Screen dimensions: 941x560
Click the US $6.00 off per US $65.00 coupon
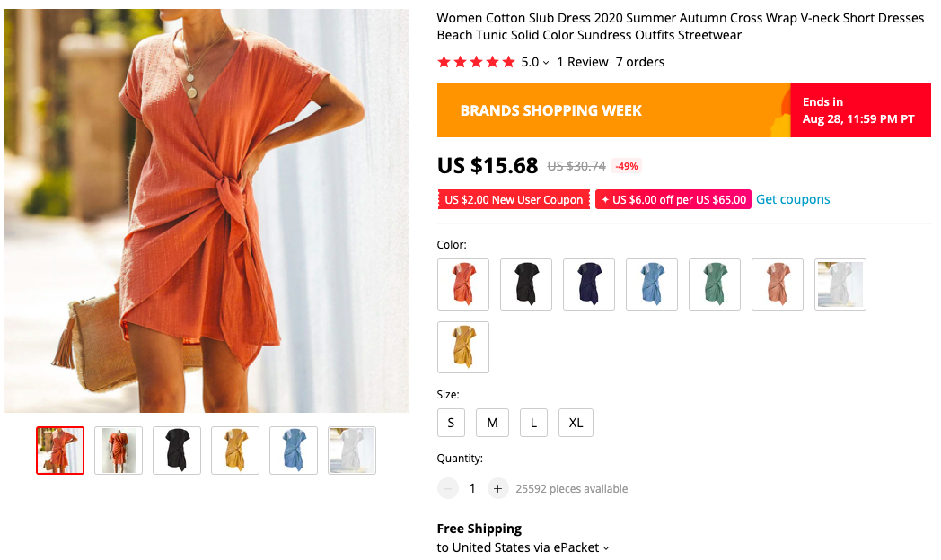tap(673, 199)
